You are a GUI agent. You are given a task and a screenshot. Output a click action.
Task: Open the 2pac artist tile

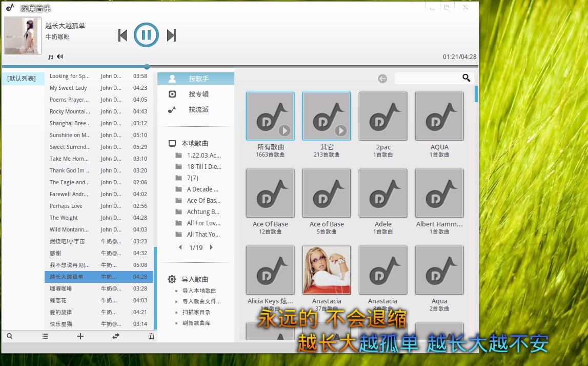[x=383, y=116]
